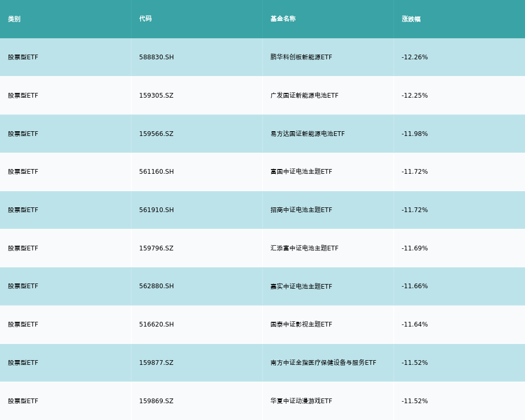Image resolution: width=525 pixels, height=420 pixels.
Task: Click fund name 易方达国证新能源电池ETF
Action: pyautogui.click(x=308, y=134)
